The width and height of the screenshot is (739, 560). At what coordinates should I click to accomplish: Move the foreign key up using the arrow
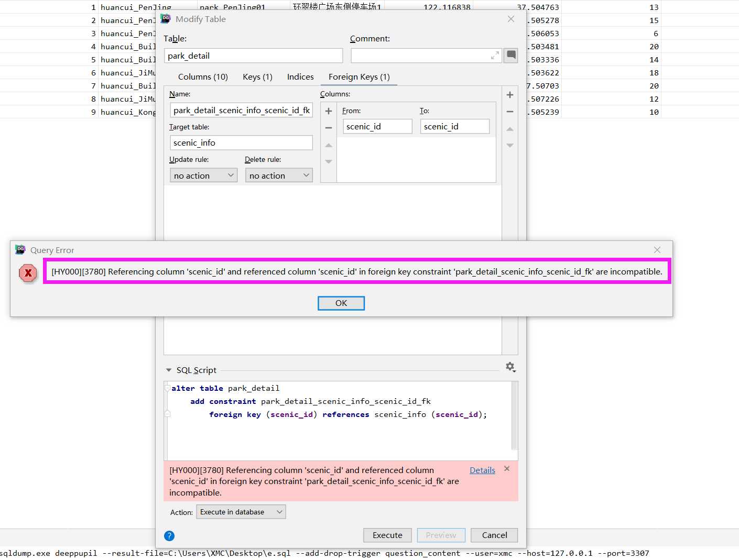point(509,129)
